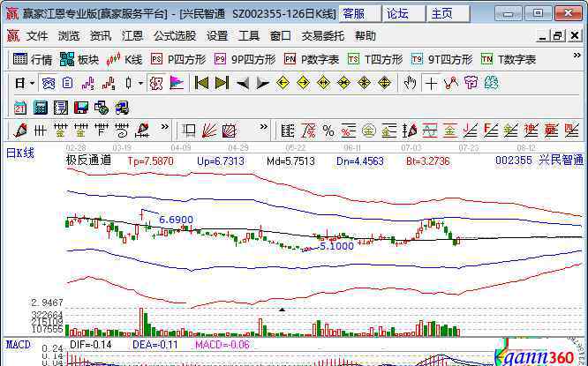Screen dimensions: 588x366
Task: Open the candlestick style dropdown arrow
Action: click(141, 83)
